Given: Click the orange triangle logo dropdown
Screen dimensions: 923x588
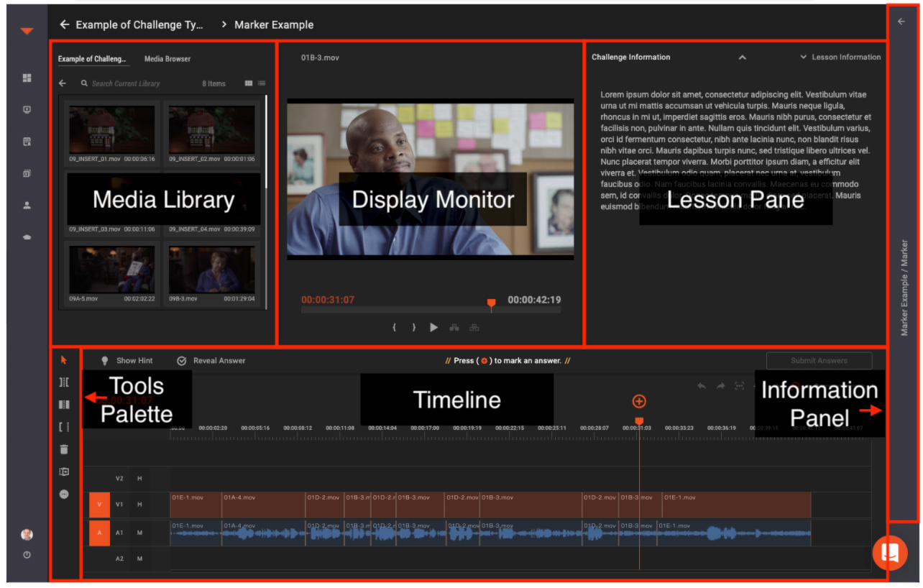Looking at the screenshot, I should point(27,31).
